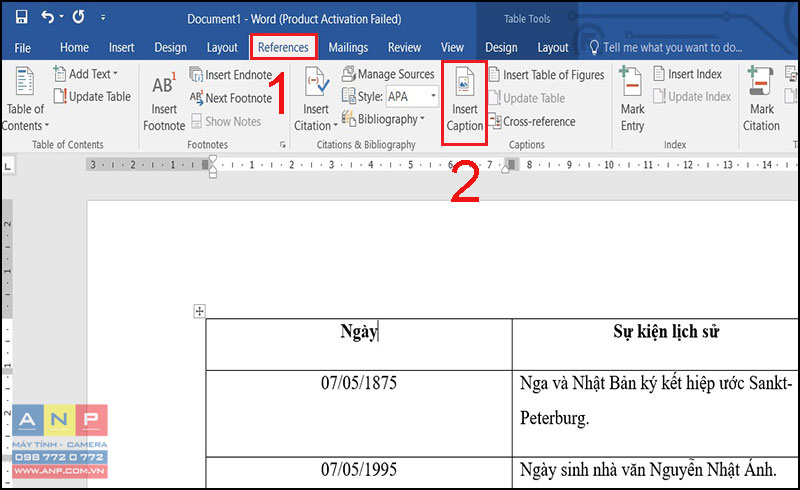Screen dimensions: 800x490
Task: Click Insert Table of Figures
Action: tap(546, 75)
